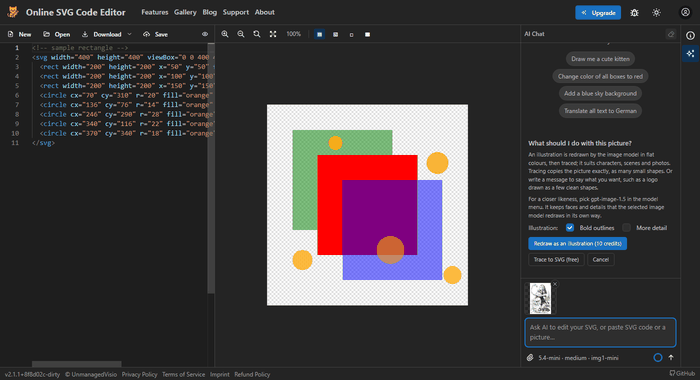Open the bug report icon
Screen dimensions: 700x380
(x=634, y=13)
